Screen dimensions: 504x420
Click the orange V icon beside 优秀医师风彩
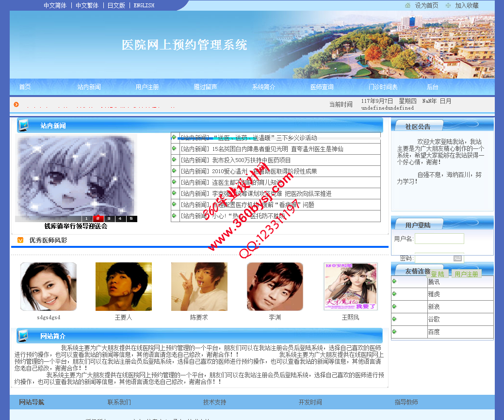[x=20, y=240]
